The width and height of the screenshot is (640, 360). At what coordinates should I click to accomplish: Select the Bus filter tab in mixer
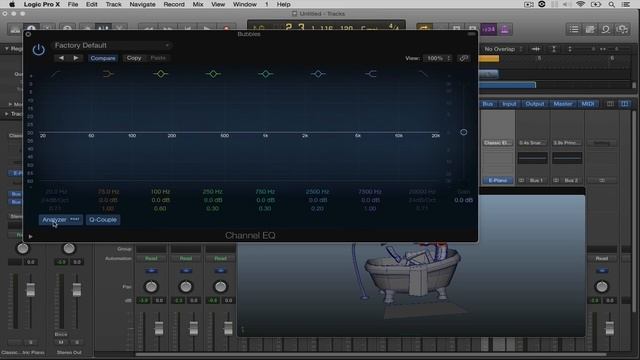[x=487, y=104]
